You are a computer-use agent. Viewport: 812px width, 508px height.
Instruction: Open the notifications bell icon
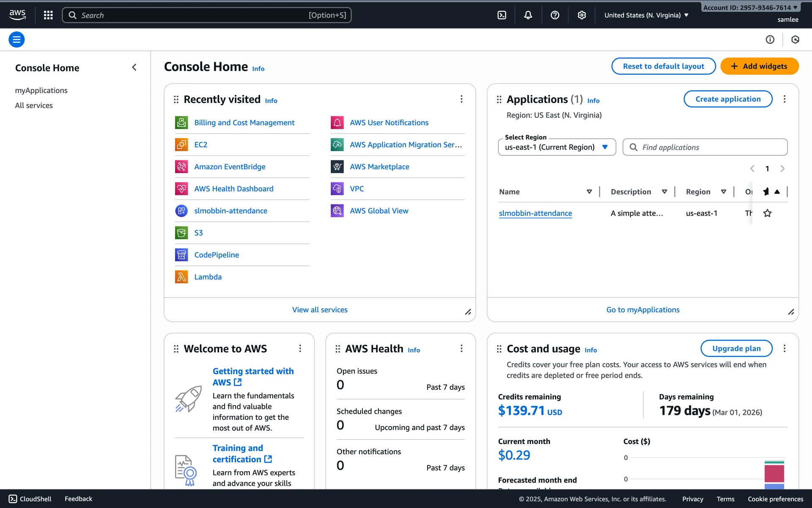[x=528, y=15]
